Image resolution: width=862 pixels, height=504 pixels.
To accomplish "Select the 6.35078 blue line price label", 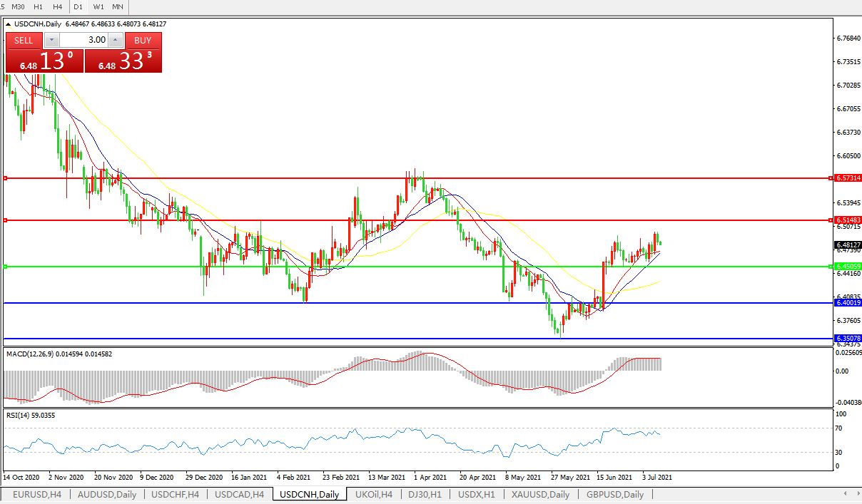I will pyautogui.click(x=847, y=339).
